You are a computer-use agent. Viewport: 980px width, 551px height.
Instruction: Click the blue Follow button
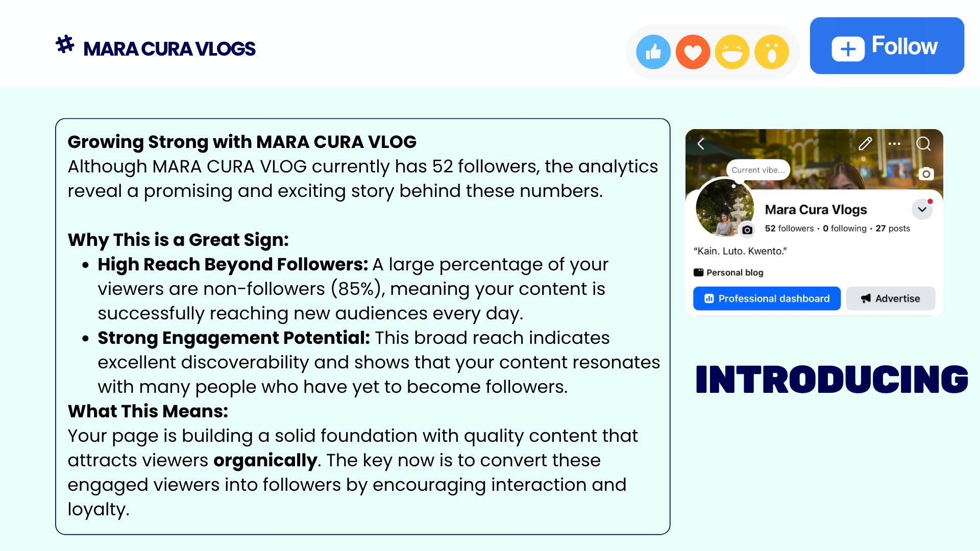[887, 46]
